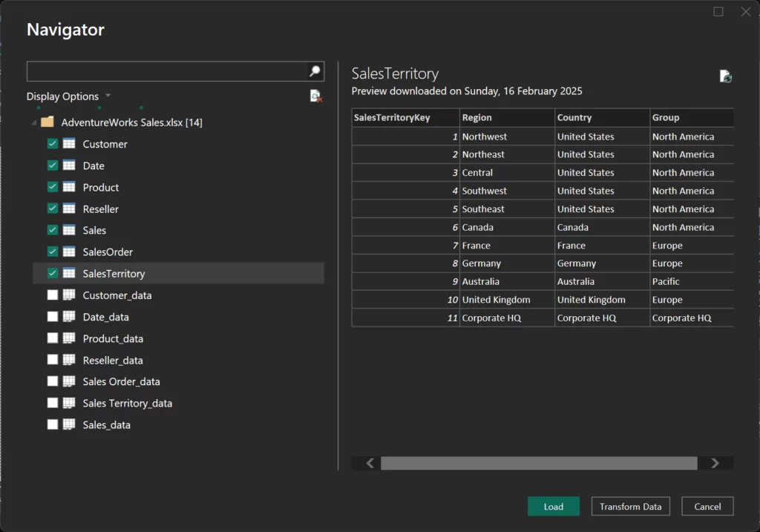The image size is (760, 532).
Task: Click the table icon next to Product
Action: point(69,187)
